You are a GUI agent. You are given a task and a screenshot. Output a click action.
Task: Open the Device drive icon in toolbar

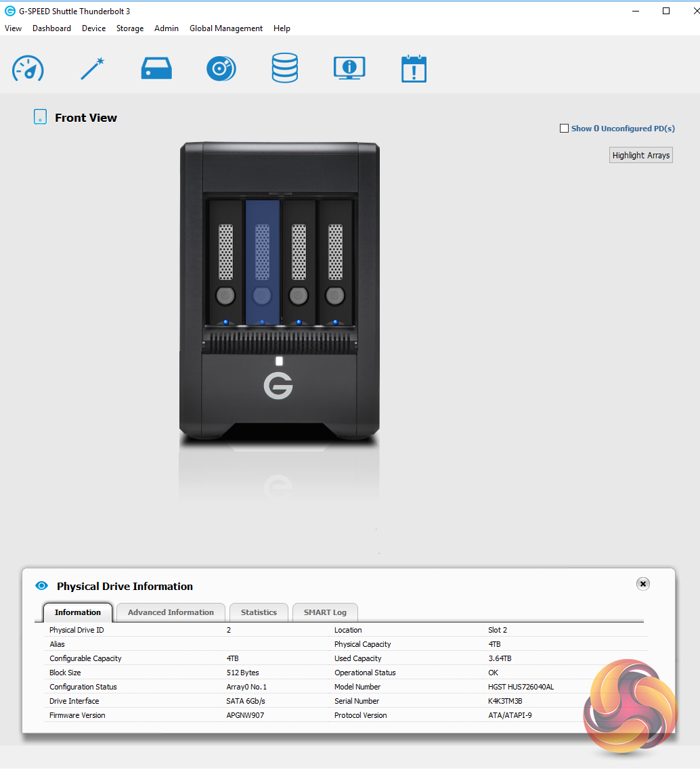156,68
